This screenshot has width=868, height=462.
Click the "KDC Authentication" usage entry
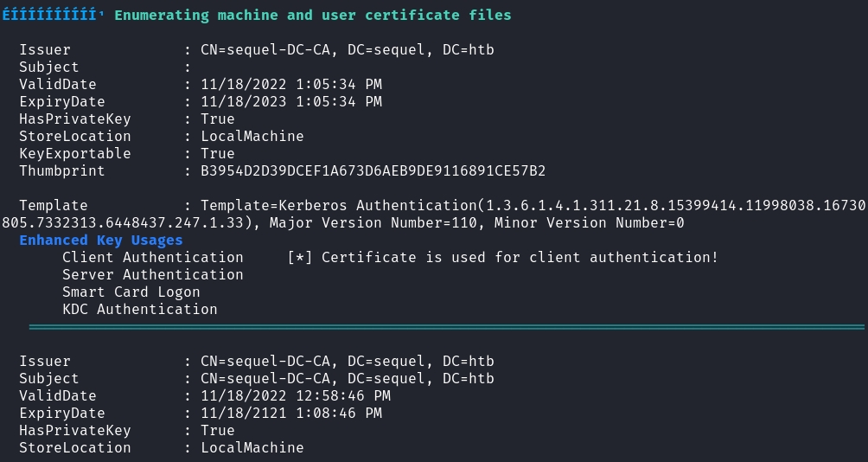point(140,309)
